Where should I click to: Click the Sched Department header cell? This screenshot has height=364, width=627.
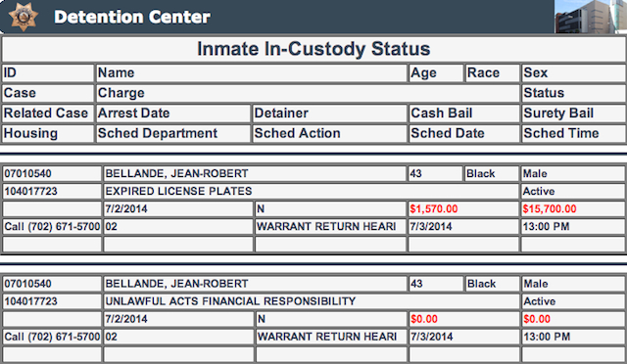pos(173,133)
